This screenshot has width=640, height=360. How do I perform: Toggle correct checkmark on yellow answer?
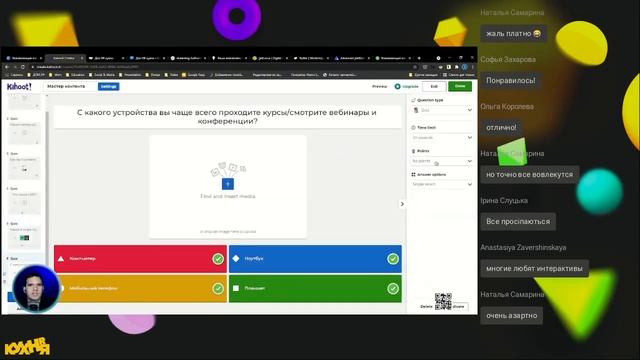[218, 289]
